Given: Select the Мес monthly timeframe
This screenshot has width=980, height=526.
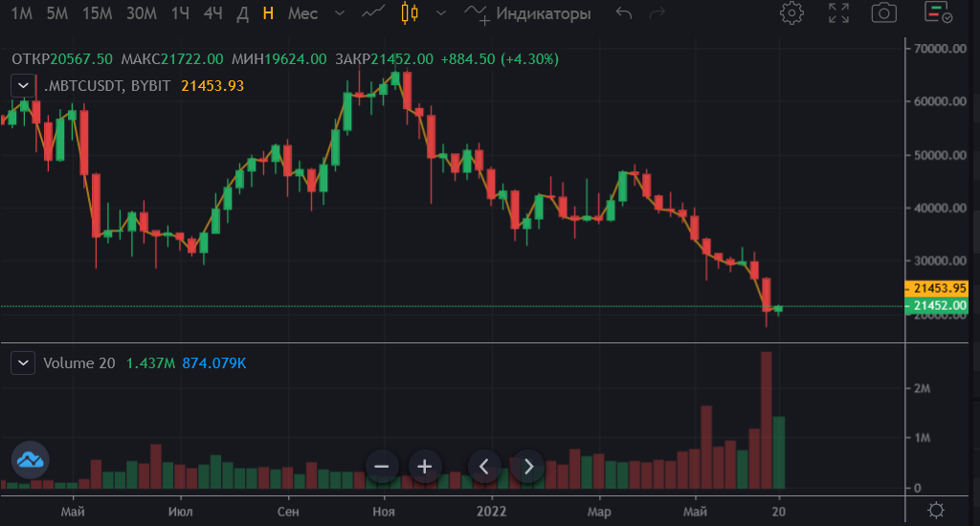Looking at the screenshot, I should click(x=302, y=13).
